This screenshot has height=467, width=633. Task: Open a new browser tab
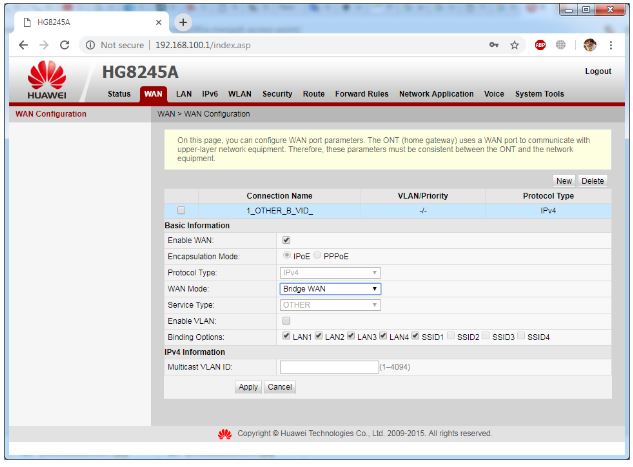click(183, 21)
